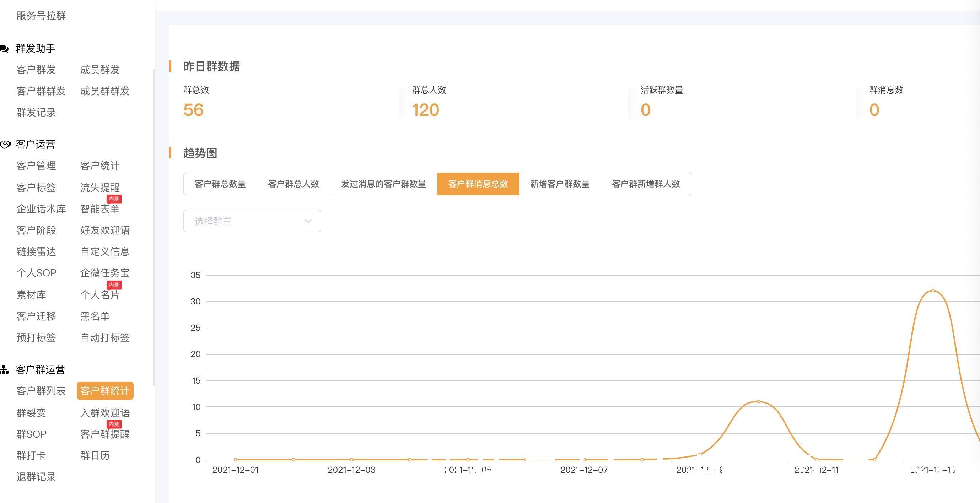Click the chart data point near value 11
Screen dimensions: 980x503
tap(758, 401)
